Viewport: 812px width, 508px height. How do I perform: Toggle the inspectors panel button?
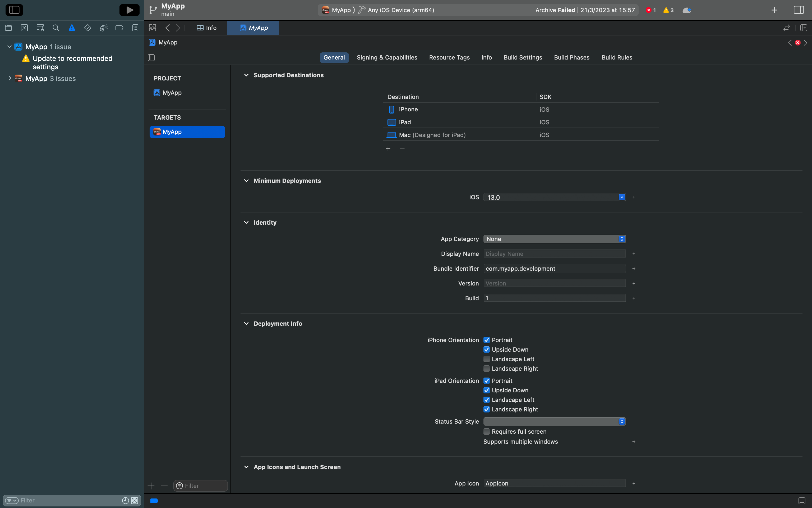coord(799,10)
